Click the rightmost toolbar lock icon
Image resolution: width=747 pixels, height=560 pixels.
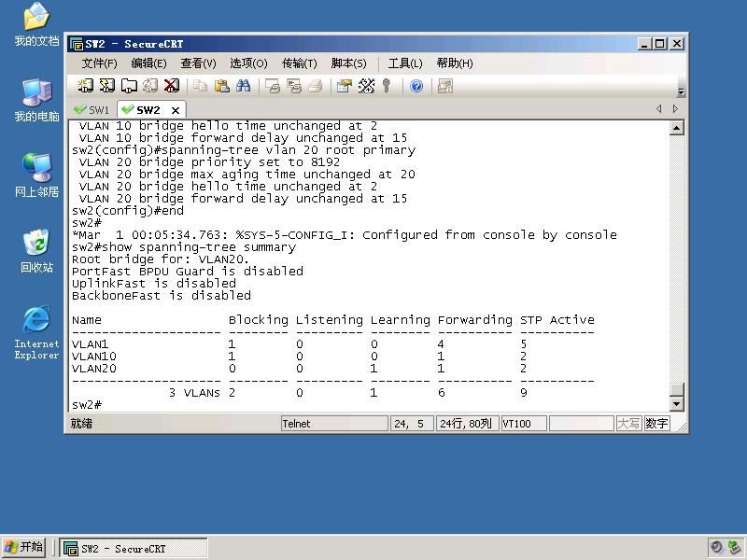pyautogui.click(x=445, y=86)
